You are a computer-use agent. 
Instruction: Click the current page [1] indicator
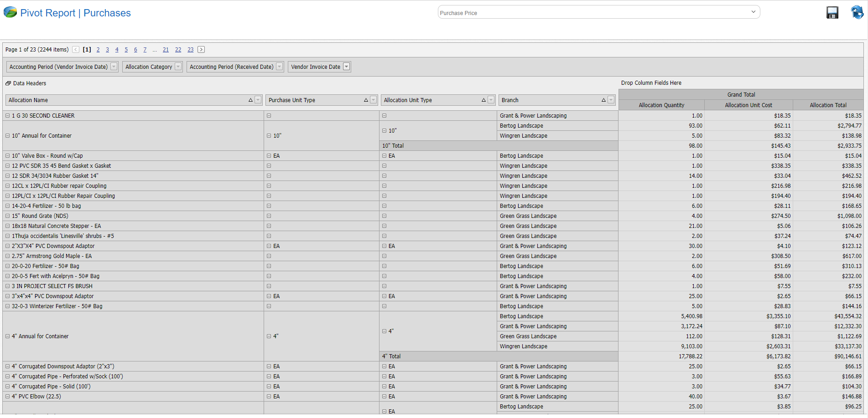click(x=87, y=50)
